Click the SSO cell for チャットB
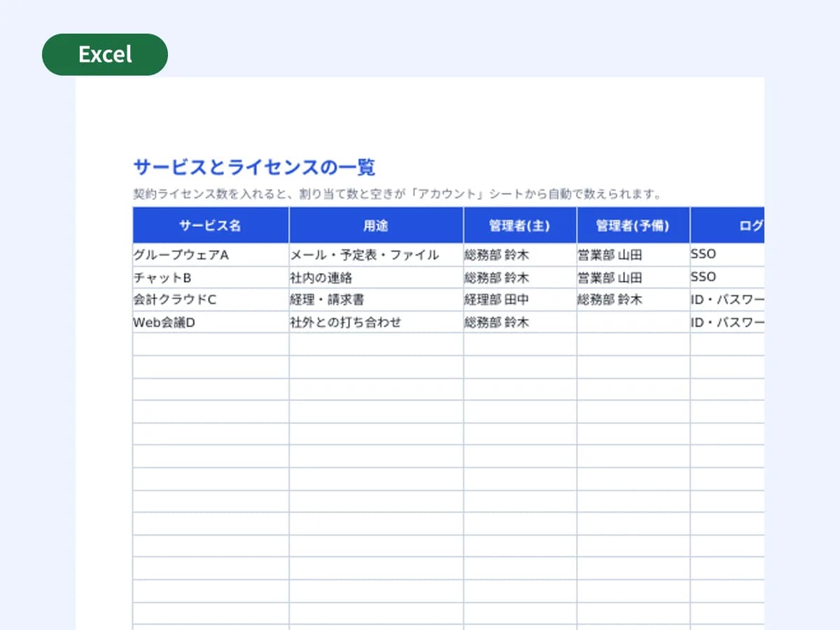Screen dimensions: 840x630 (727, 277)
